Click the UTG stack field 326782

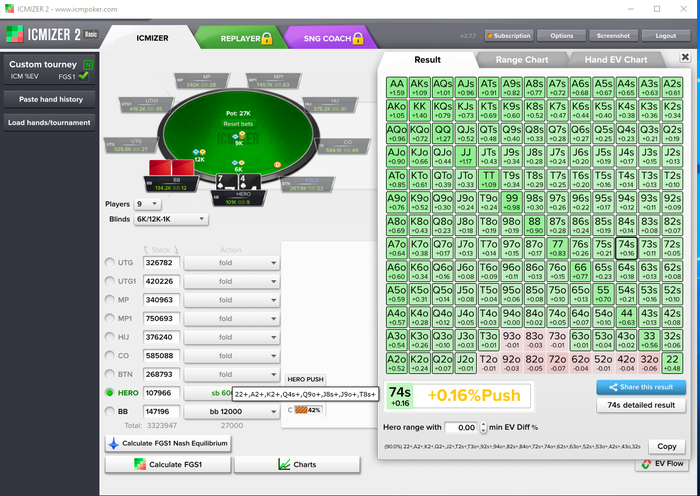162,263
